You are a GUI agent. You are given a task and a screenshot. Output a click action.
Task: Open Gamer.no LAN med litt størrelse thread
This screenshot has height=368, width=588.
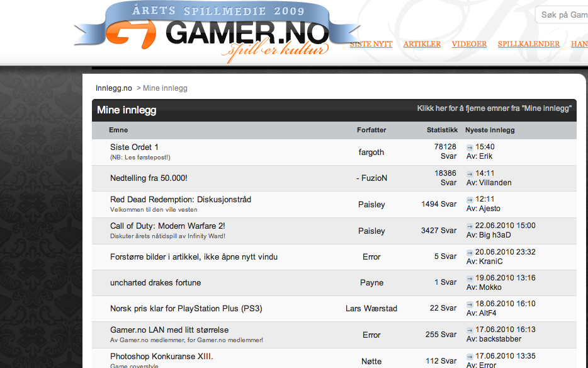169,330
